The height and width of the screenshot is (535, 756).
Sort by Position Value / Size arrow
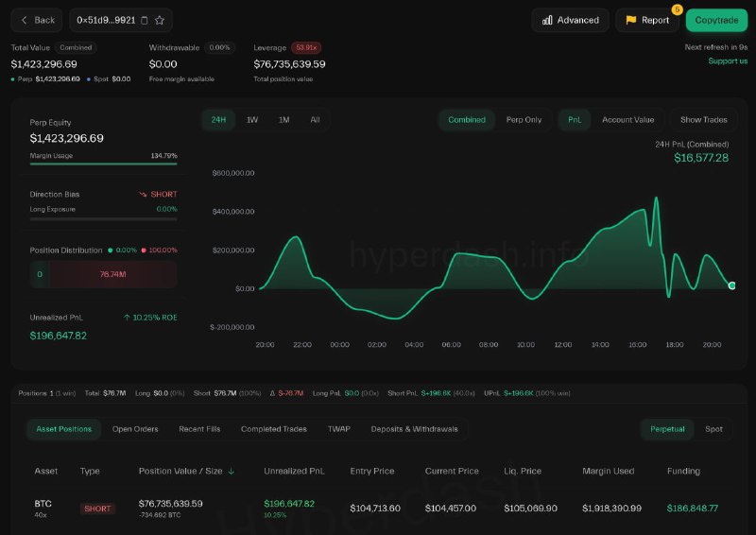pyautogui.click(x=231, y=472)
